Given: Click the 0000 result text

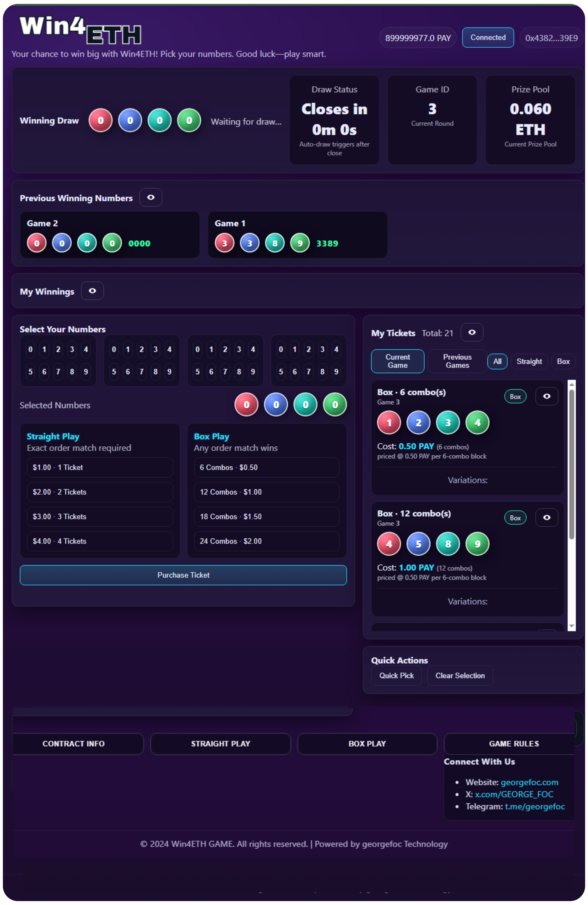Looking at the screenshot, I should 139,243.
